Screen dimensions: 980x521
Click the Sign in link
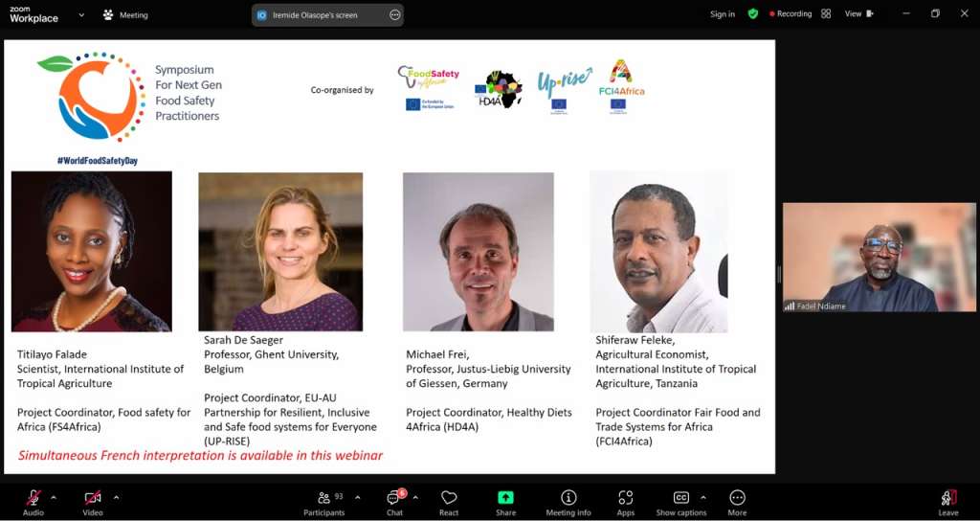[723, 13]
